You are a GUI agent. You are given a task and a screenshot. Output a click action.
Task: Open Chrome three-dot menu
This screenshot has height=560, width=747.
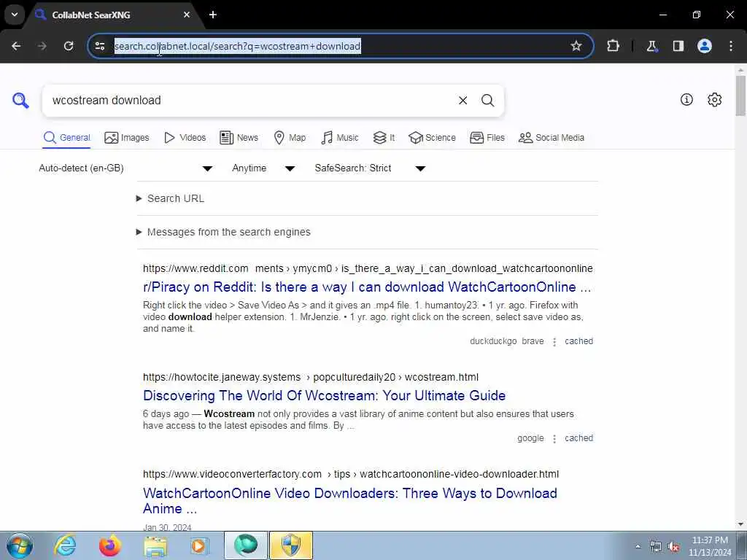pos(731,46)
